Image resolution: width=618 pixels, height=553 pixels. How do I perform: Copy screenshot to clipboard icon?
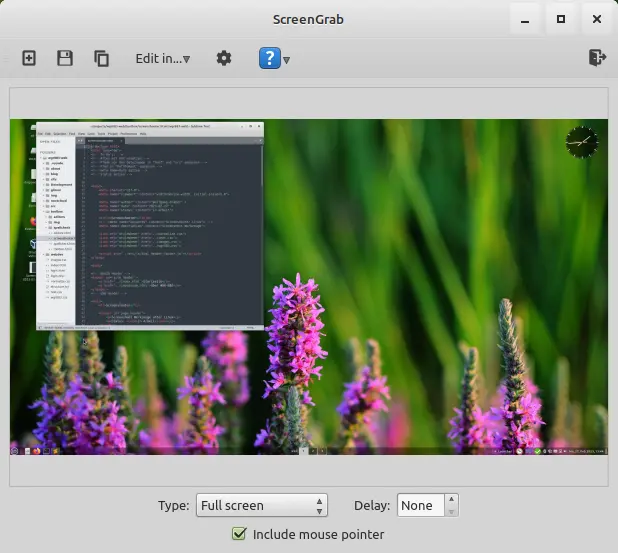101,58
